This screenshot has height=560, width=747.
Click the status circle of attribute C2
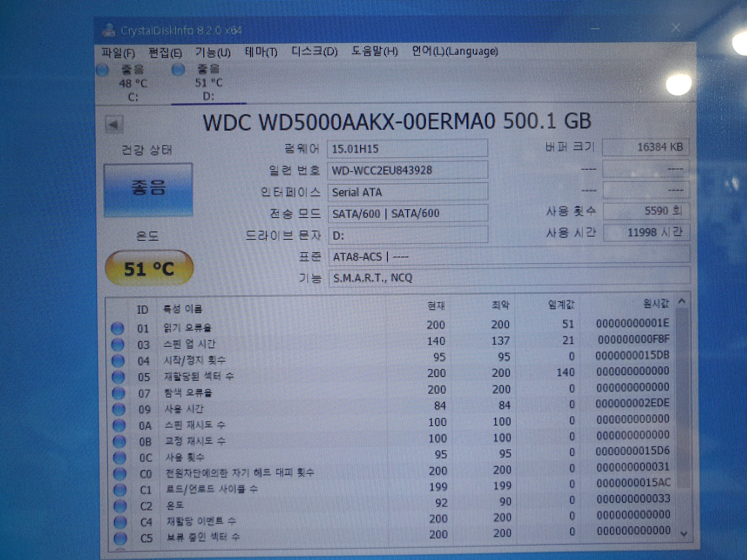click(120, 506)
